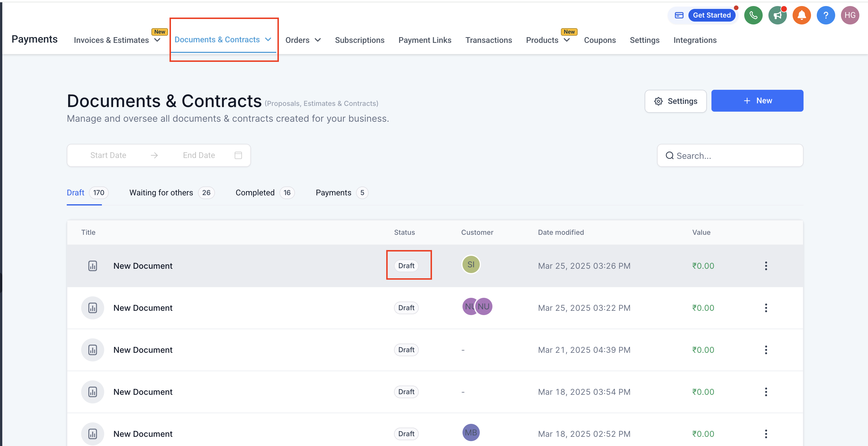The width and height of the screenshot is (868, 446).
Task: Click the calendar icon in date range
Action: point(238,155)
